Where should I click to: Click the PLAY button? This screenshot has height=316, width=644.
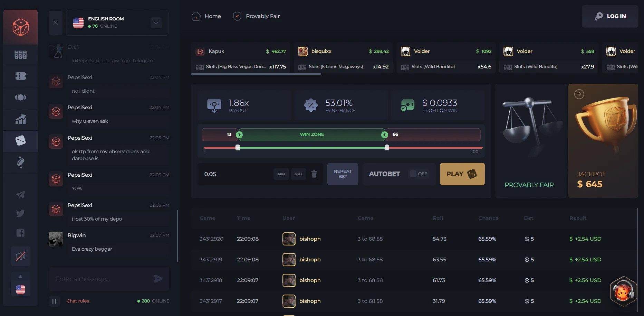462,174
